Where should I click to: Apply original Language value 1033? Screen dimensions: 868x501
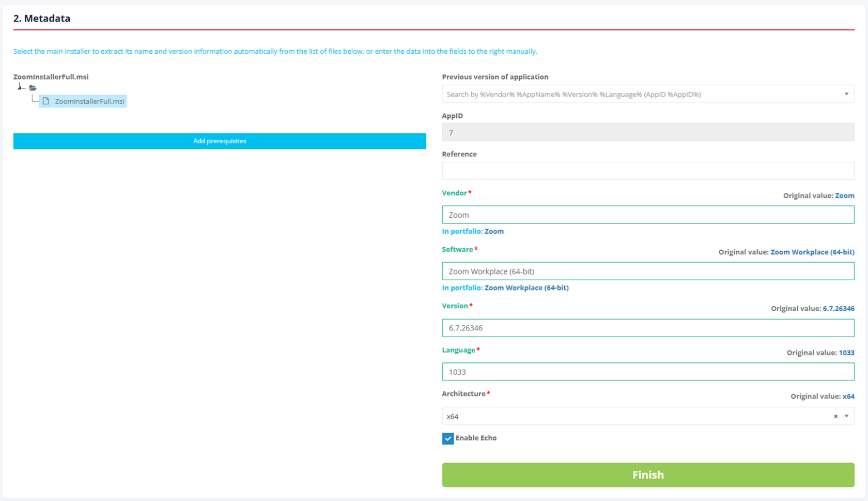click(846, 353)
